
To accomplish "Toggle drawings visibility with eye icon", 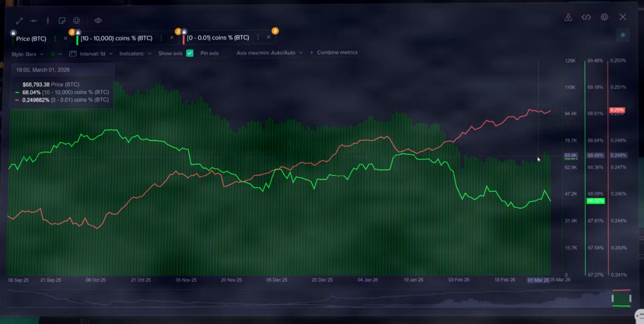I will [98, 21].
